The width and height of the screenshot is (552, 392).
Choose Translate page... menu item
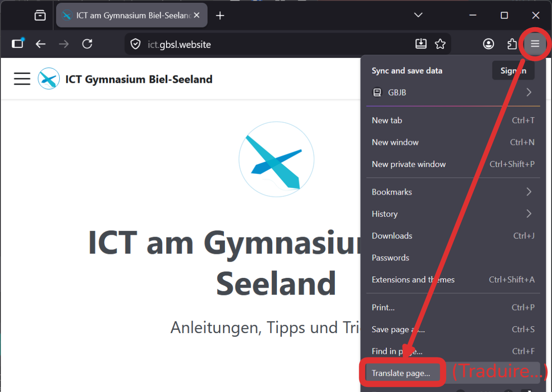click(453, 373)
